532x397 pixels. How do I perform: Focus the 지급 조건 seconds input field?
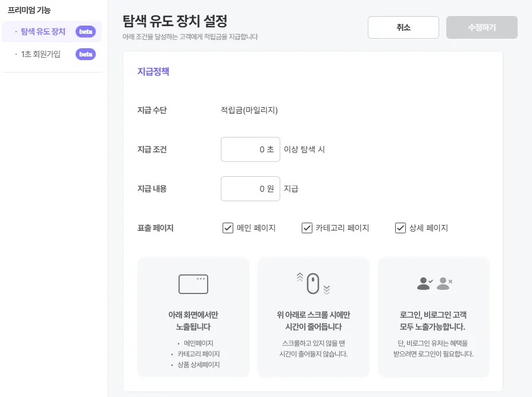(x=250, y=149)
